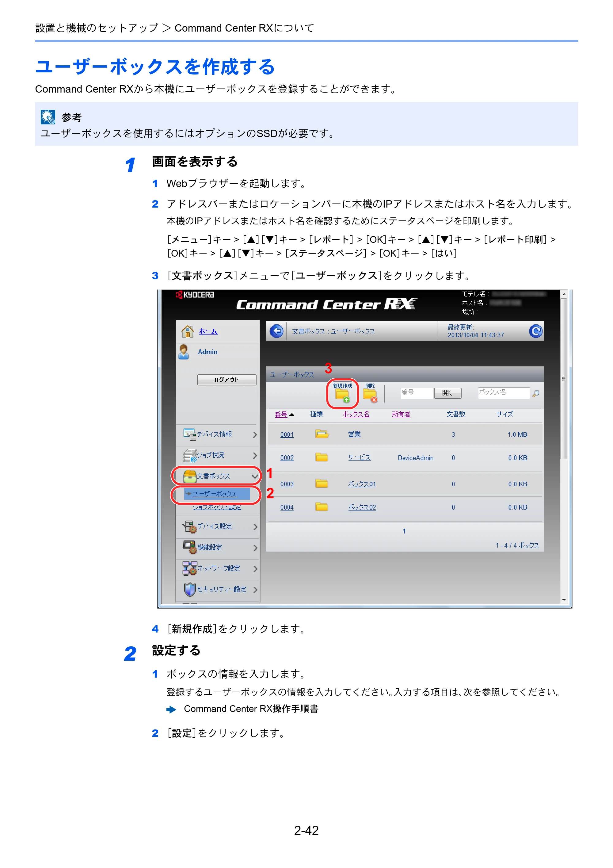Select ジョブボックス設定 in the side menu
The height and width of the screenshot is (868, 613).
217,507
